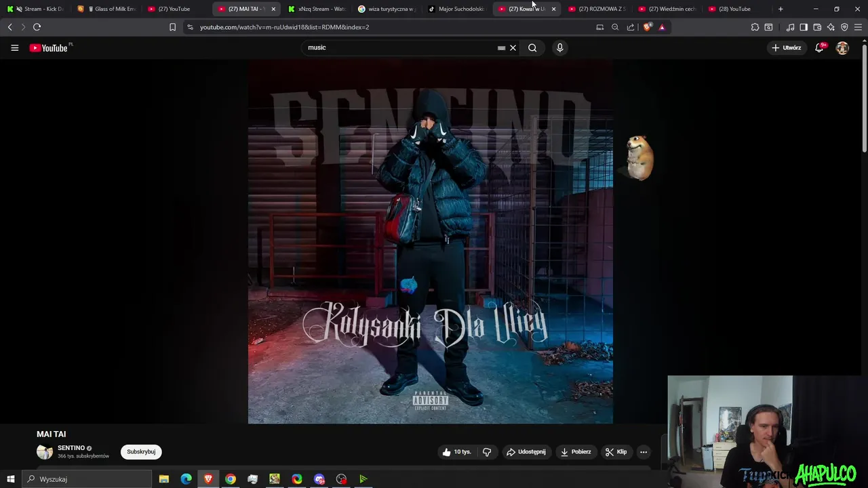Image resolution: width=868 pixels, height=488 pixels.
Task: Open the Windows Start menu
Action: click(11, 479)
